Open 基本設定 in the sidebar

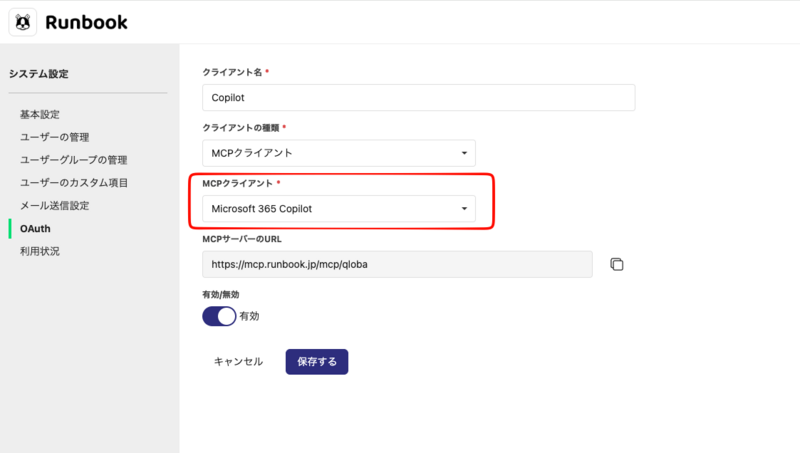pyautogui.click(x=40, y=114)
